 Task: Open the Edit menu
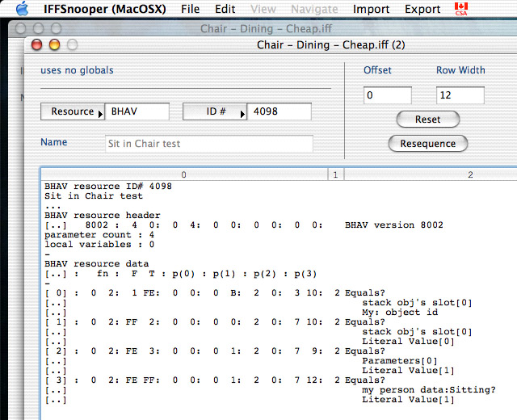[225, 10]
